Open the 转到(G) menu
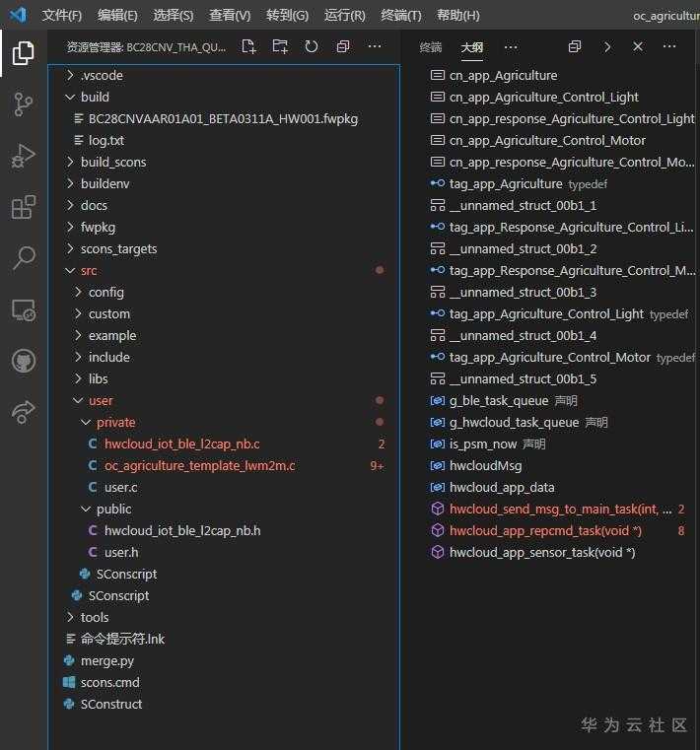Viewport: 700px width, 750px height. click(x=287, y=16)
